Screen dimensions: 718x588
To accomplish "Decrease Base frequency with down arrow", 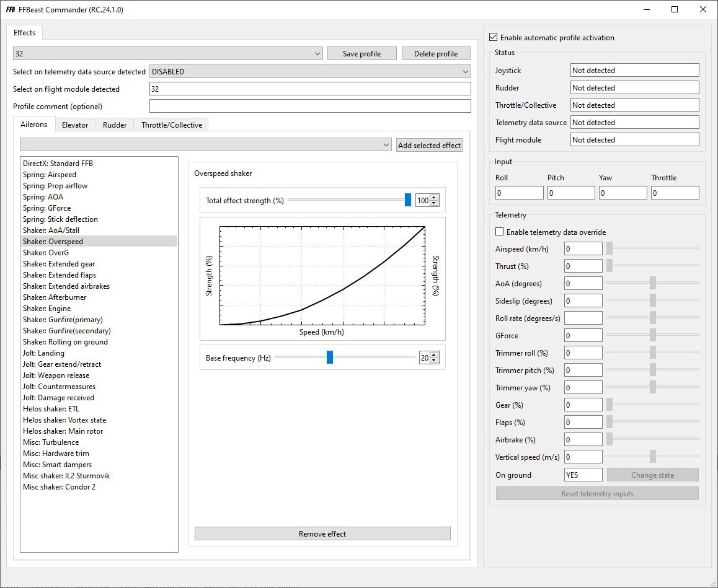I will coord(434,361).
